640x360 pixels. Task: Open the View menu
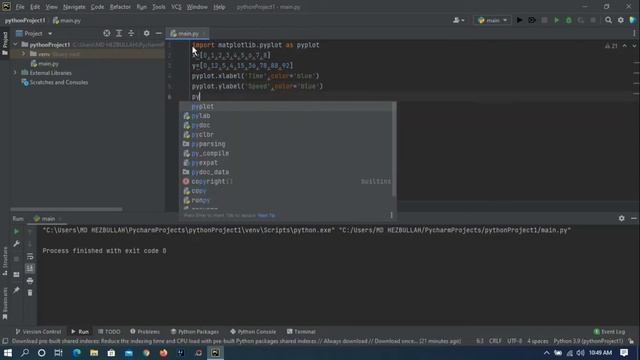point(51,7)
